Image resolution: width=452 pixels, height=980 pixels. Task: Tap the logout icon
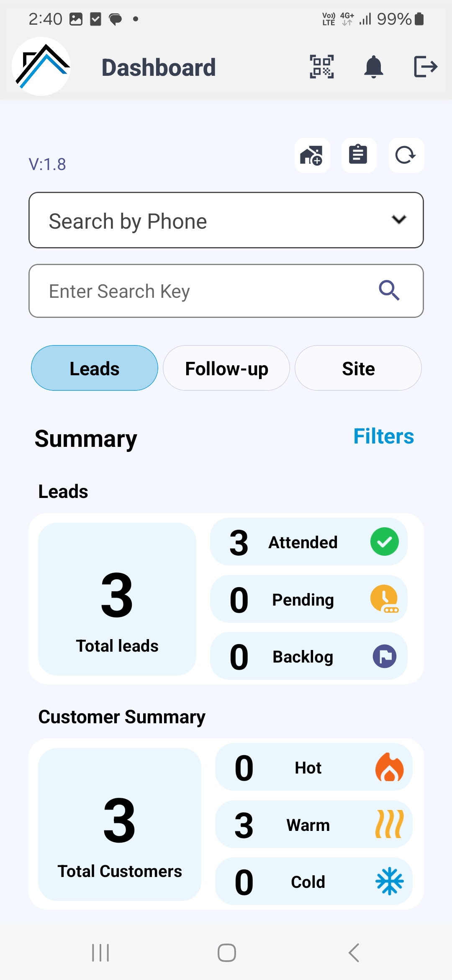click(426, 67)
